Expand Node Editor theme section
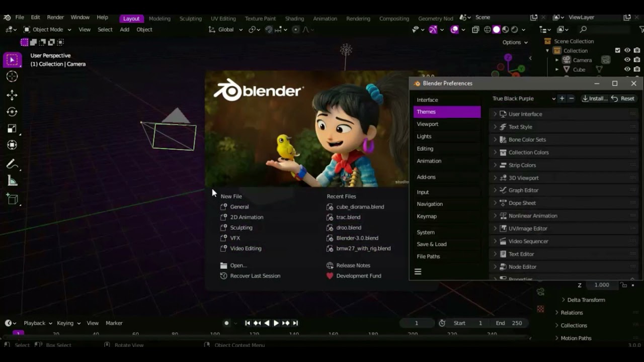Image resolution: width=644 pixels, height=362 pixels. click(x=563, y=267)
